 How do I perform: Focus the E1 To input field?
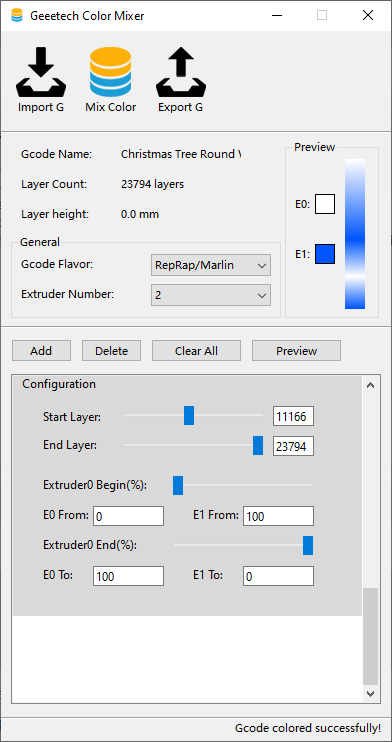(278, 576)
